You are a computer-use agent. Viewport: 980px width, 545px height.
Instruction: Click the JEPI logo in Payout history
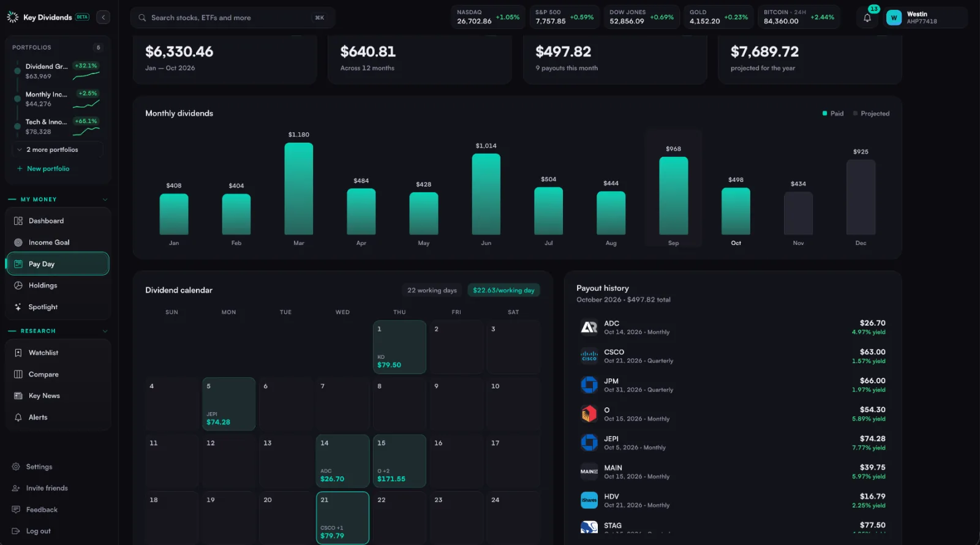(589, 443)
